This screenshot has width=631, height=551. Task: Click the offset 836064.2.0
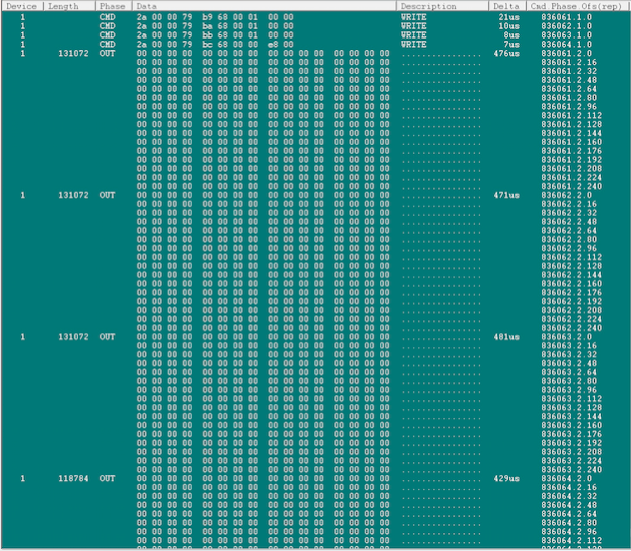[567, 478]
